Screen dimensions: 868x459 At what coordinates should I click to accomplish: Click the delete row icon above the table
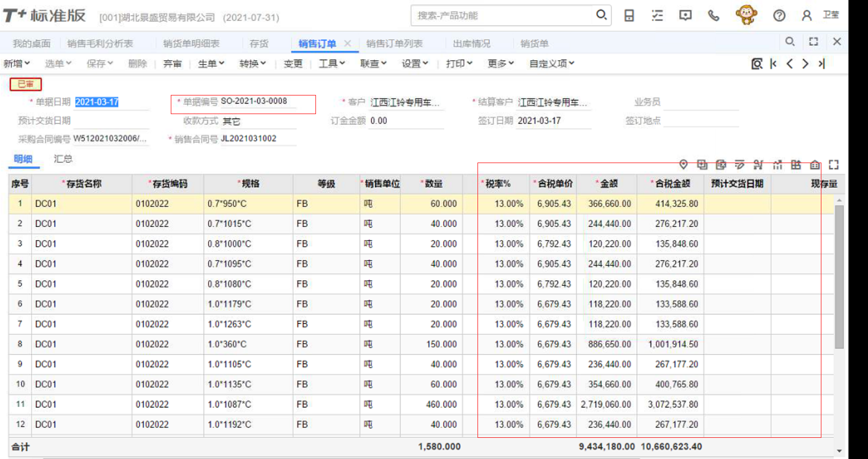coord(721,164)
